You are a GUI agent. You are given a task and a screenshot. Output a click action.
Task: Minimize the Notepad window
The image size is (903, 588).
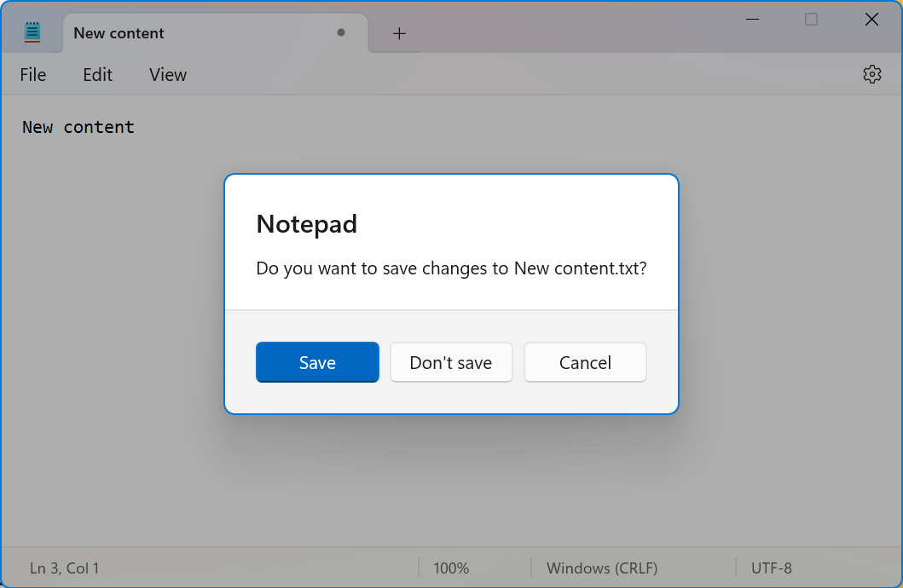(x=752, y=20)
